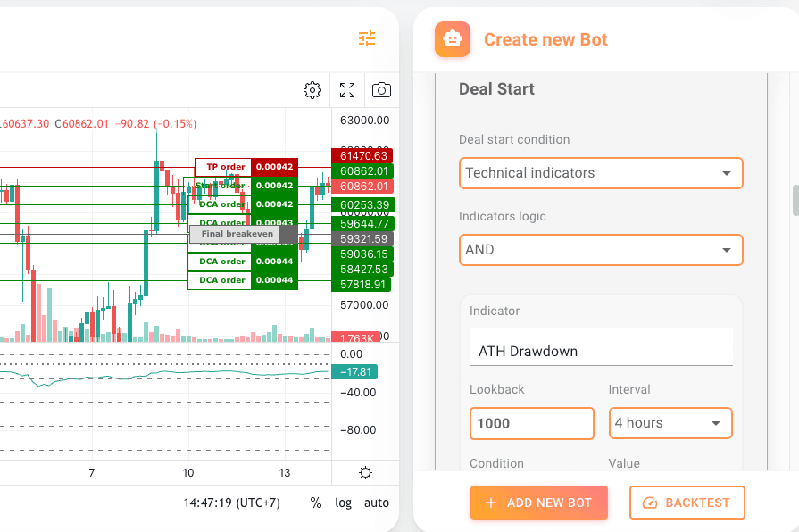Toggle chart fullscreen mode icon
Image resolution: width=799 pixels, height=532 pixels.
(347, 90)
